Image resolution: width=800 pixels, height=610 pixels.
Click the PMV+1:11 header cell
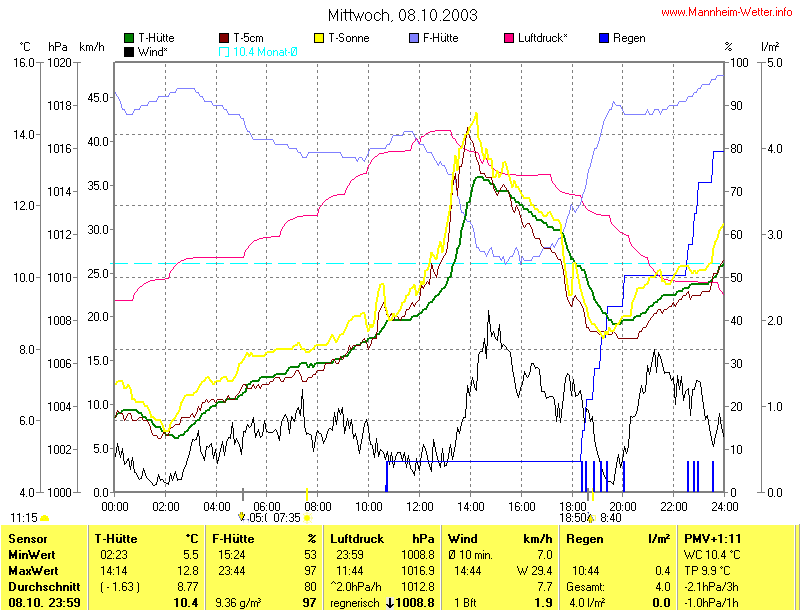(x=710, y=539)
